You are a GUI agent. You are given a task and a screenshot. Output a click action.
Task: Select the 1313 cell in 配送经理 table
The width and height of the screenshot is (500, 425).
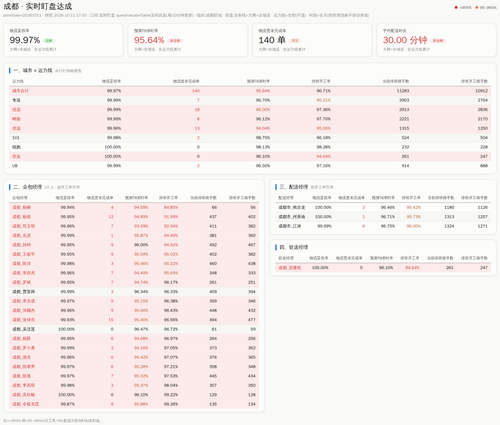pyautogui.click(x=449, y=217)
